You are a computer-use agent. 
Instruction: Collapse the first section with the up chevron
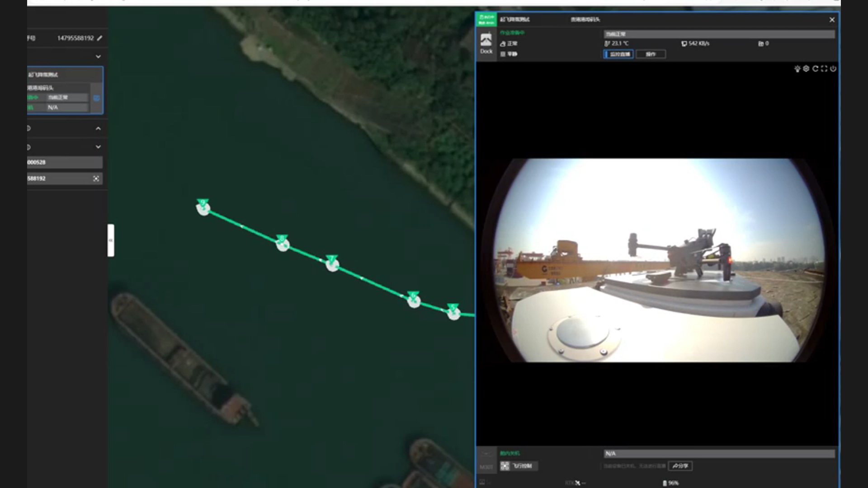coord(98,129)
